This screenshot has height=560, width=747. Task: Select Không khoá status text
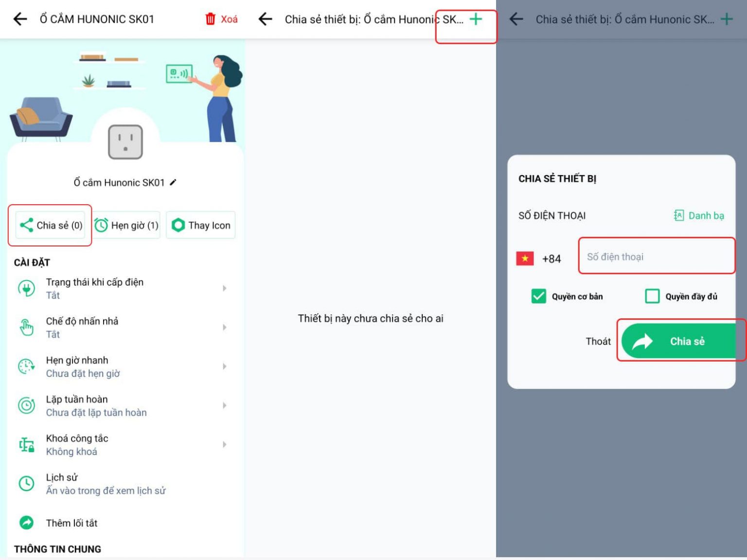click(x=71, y=452)
